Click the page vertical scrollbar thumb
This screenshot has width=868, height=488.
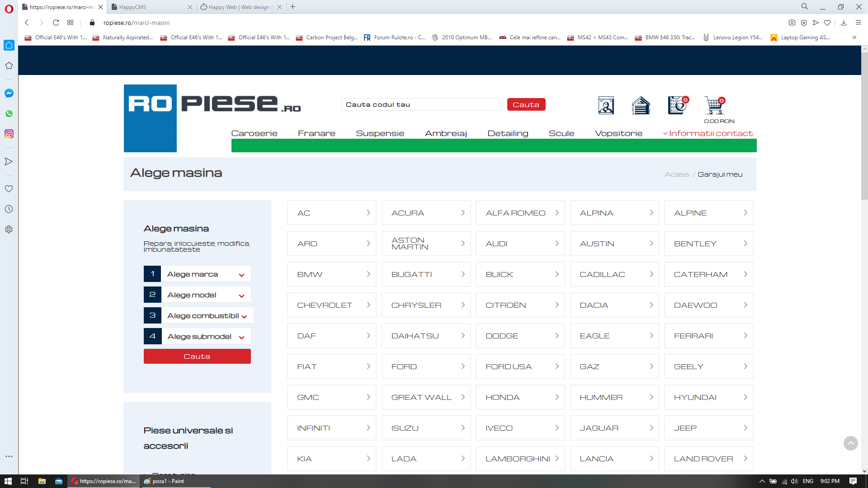click(x=864, y=125)
